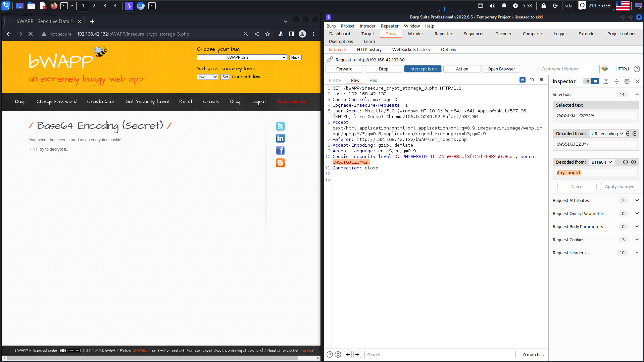Click the Forward button
This screenshot has height=362, width=644.
point(344,69)
